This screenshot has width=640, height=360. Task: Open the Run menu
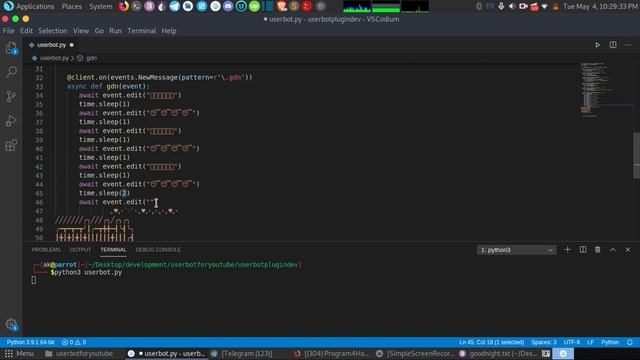point(115,31)
